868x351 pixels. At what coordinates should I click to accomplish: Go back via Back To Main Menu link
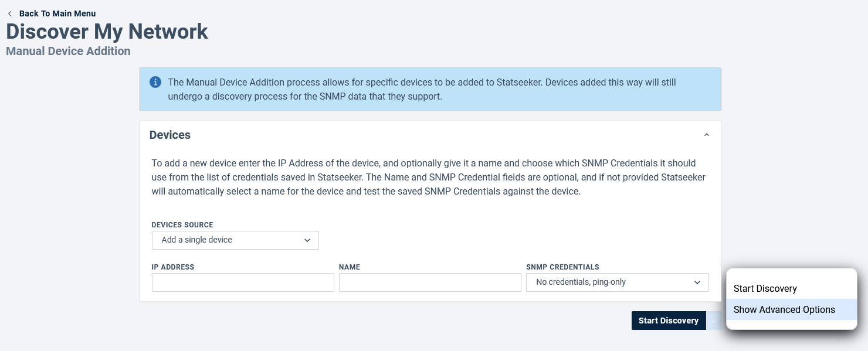click(57, 13)
